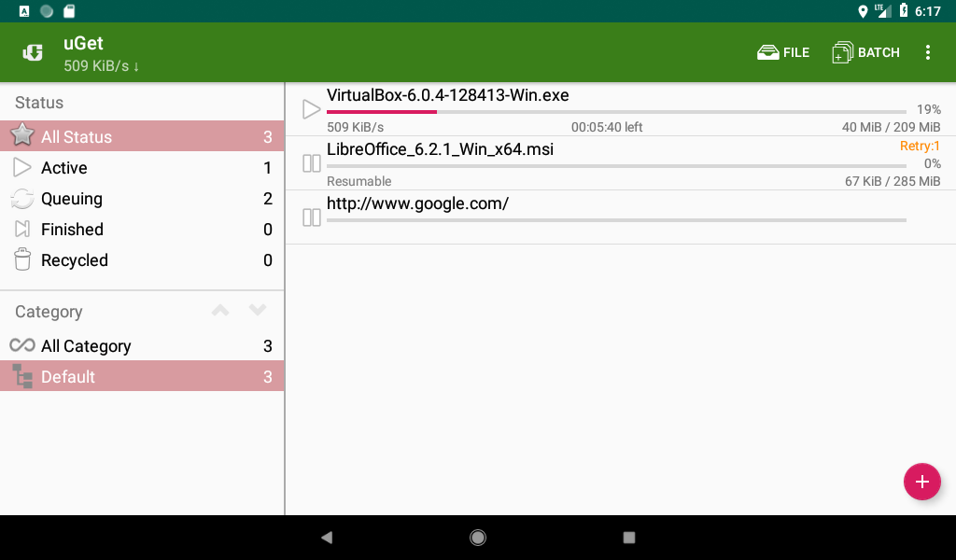Screen dimensions: 956x560
Task: Tap the Android recent apps button
Action: [x=629, y=538]
